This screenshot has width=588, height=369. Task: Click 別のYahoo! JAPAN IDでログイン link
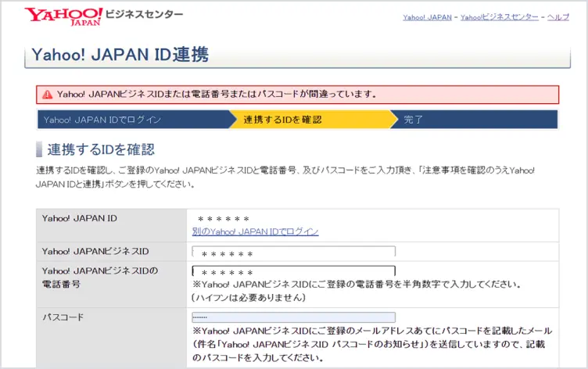pos(256,231)
